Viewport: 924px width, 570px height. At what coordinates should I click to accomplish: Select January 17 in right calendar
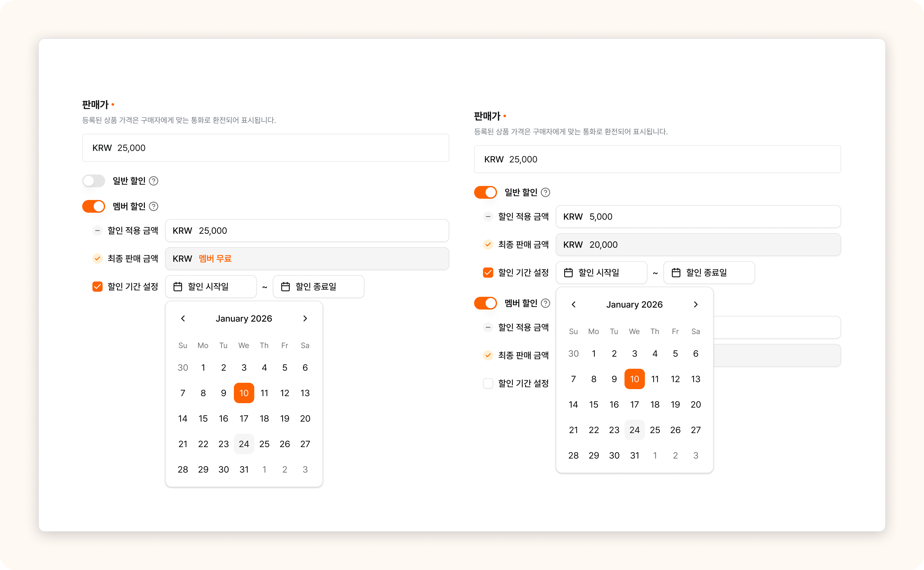(634, 404)
